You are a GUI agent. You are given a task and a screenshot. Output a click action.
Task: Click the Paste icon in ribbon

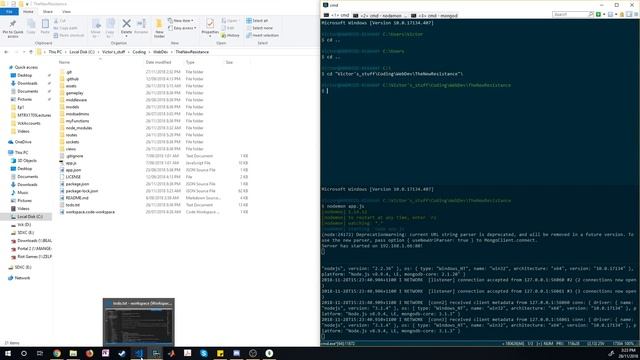[x=45, y=26]
